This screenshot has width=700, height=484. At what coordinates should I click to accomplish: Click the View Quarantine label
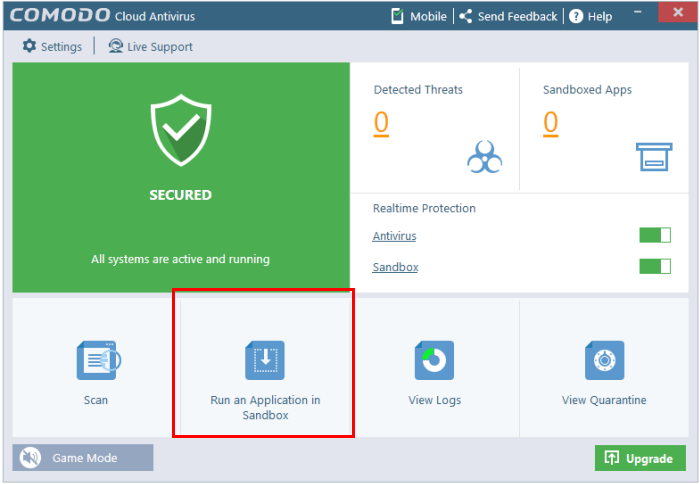pos(604,400)
